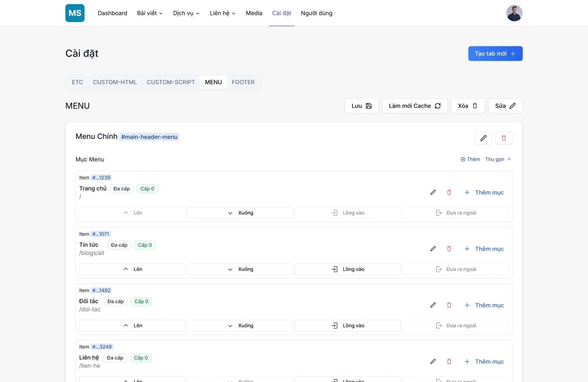The height and width of the screenshot is (382, 588).
Task: Click the plus icon before Thêm mục on Đối tác
Action: [x=467, y=305]
